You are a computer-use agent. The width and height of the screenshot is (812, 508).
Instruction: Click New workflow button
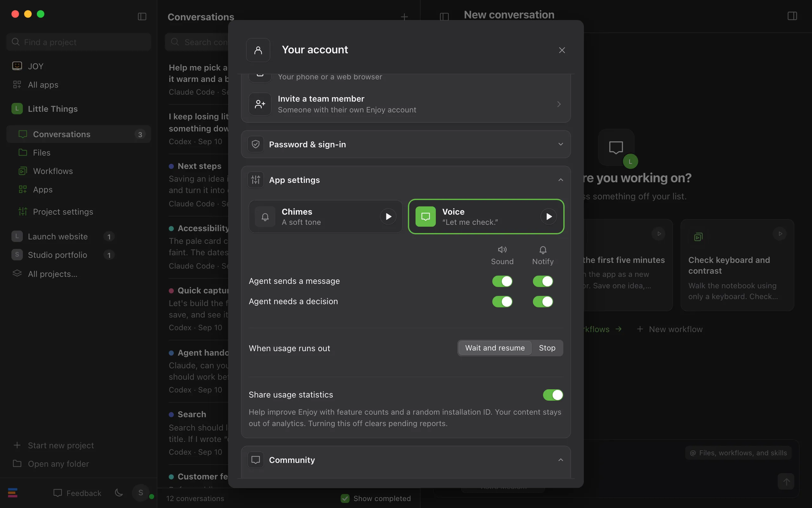coord(669,329)
